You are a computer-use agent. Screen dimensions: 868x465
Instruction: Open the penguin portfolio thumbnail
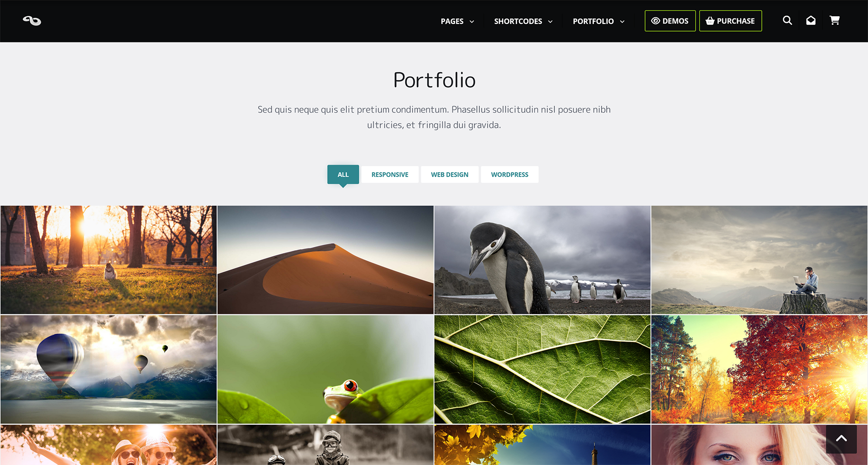542,260
